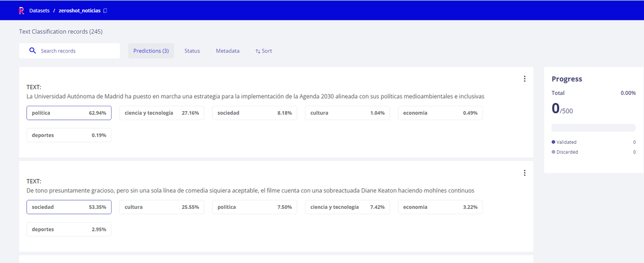The height and width of the screenshot is (263, 644).
Task: Select cultura 1.04% label
Action: click(347, 113)
